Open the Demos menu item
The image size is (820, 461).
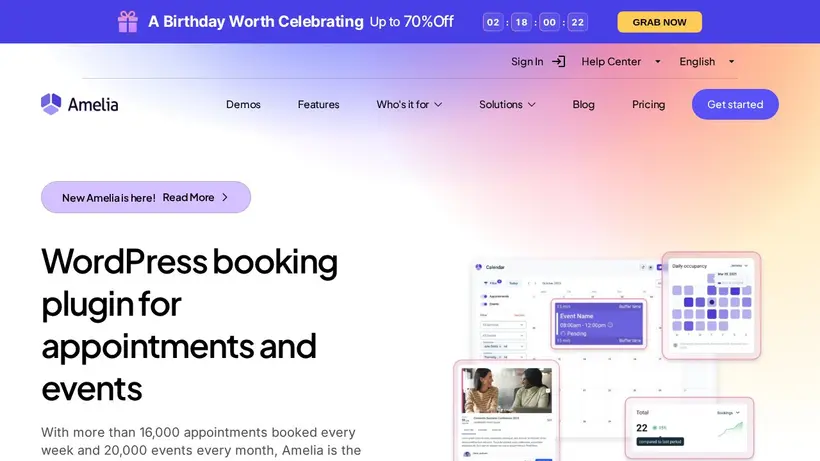coord(243,105)
